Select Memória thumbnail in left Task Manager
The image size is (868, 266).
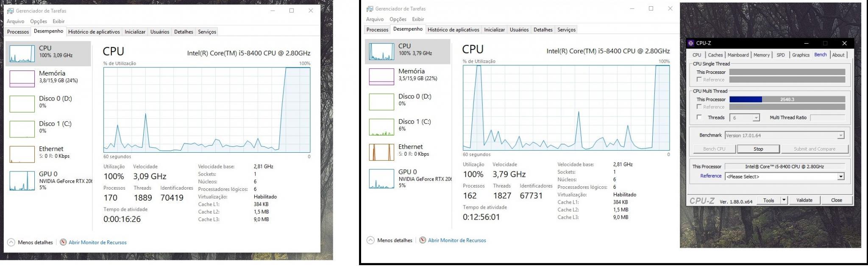(x=22, y=79)
